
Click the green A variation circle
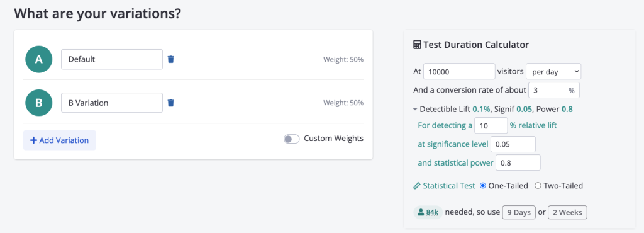click(x=38, y=60)
